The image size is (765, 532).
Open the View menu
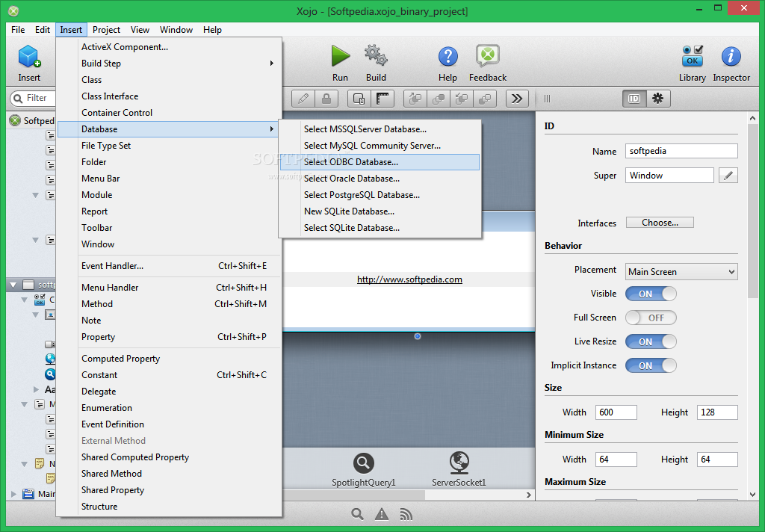click(140, 30)
